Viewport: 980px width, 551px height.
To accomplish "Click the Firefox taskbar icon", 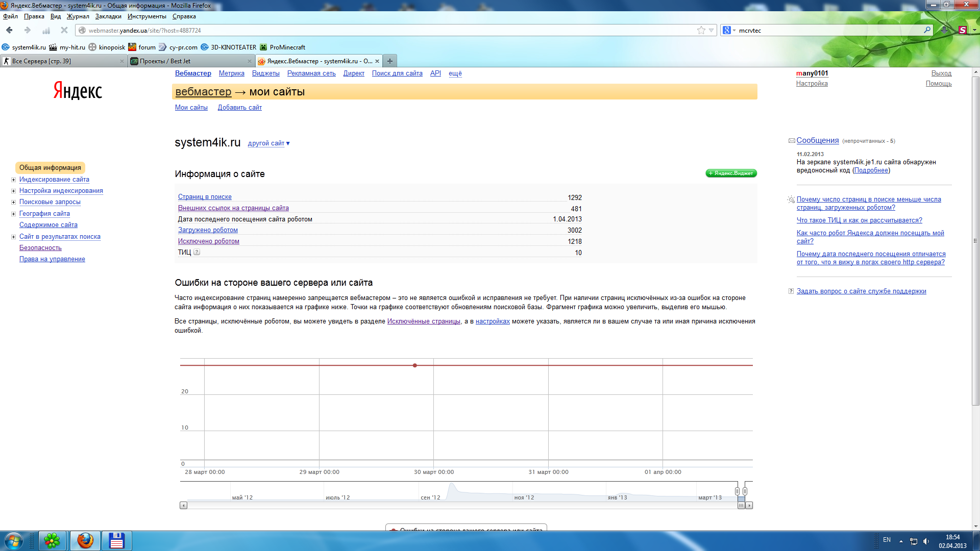I will (x=85, y=541).
